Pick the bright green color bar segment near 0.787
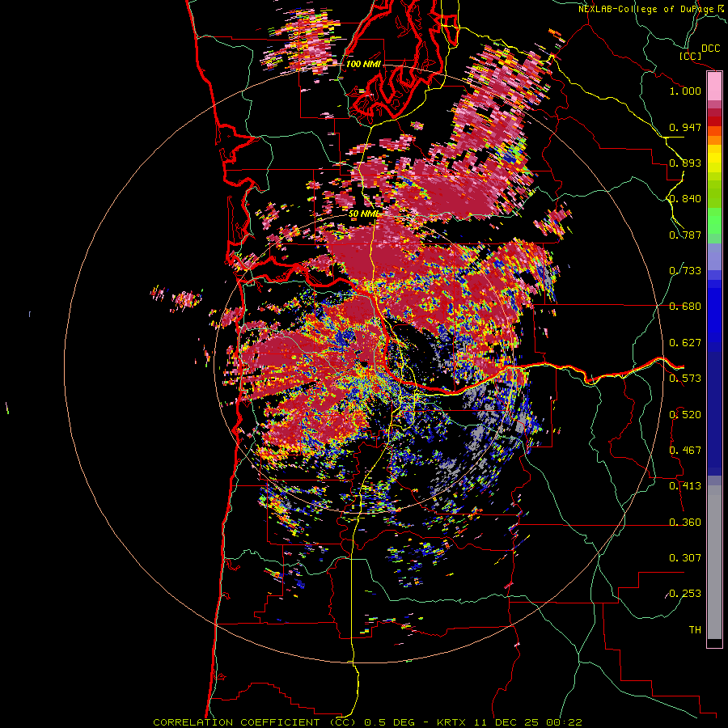The height and width of the screenshot is (728, 728). coord(714,221)
